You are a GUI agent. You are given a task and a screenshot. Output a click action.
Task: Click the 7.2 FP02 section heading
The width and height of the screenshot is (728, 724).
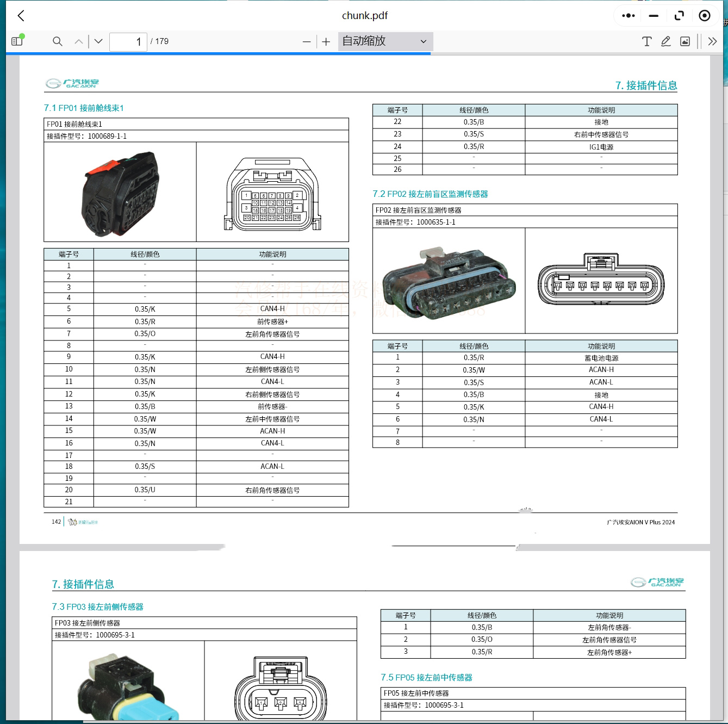point(430,194)
